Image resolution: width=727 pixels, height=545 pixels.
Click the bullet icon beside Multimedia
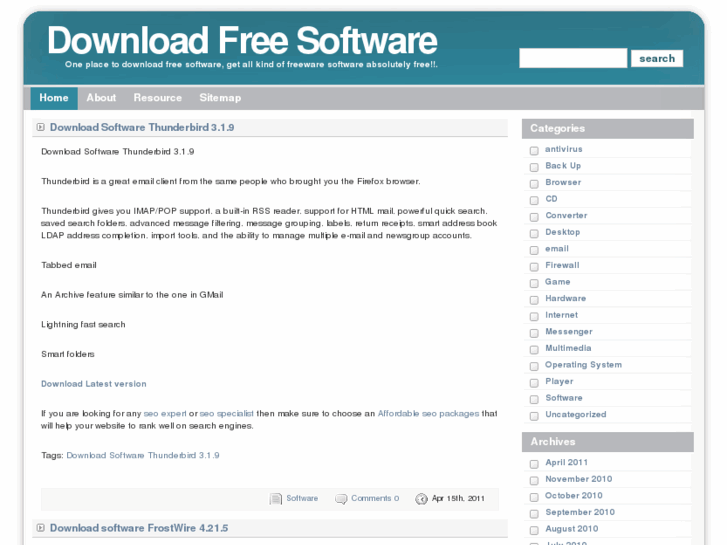coord(534,349)
